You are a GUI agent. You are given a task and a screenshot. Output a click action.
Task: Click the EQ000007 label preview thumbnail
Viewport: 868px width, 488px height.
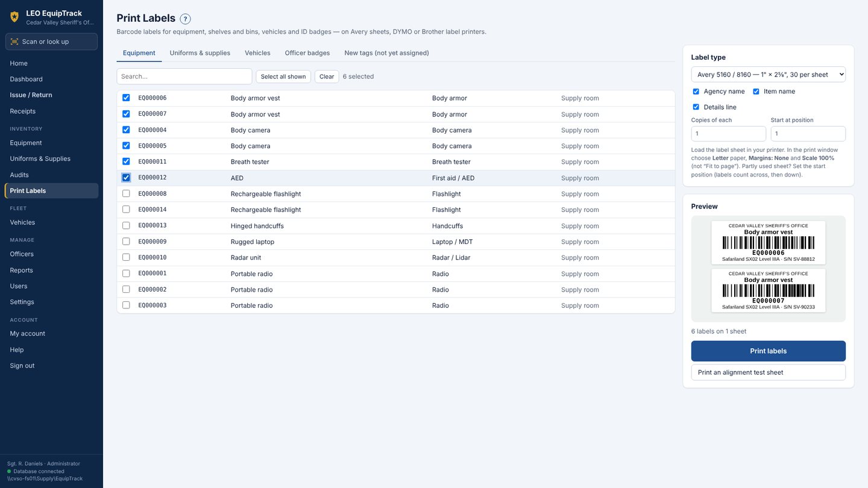(x=769, y=290)
